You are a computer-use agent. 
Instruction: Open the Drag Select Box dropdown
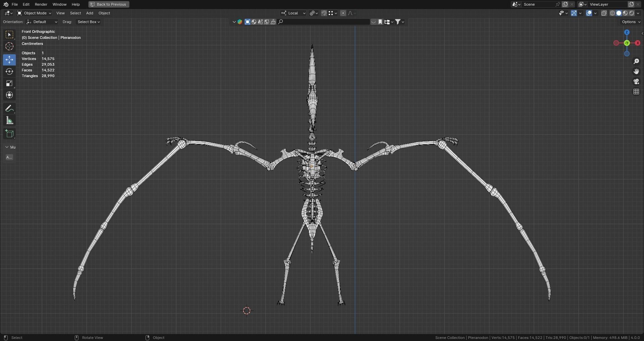tap(89, 22)
